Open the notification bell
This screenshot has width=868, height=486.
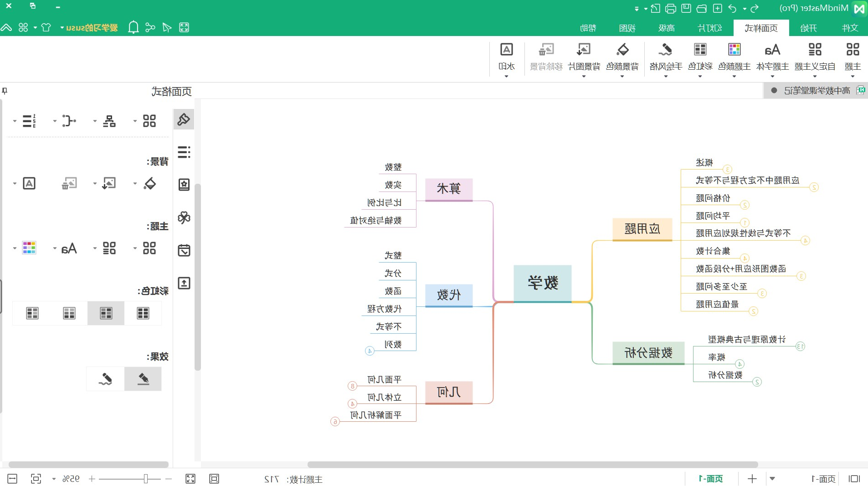133,27
